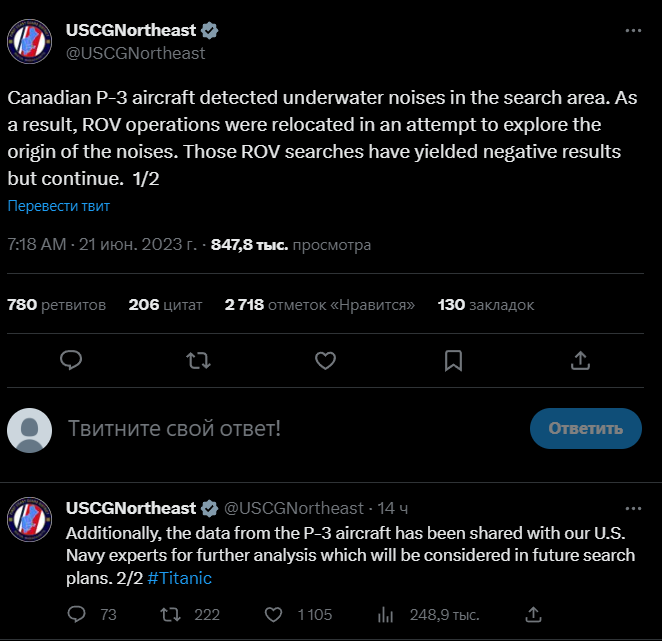Click the Ответить reply button

pos(585,428)
